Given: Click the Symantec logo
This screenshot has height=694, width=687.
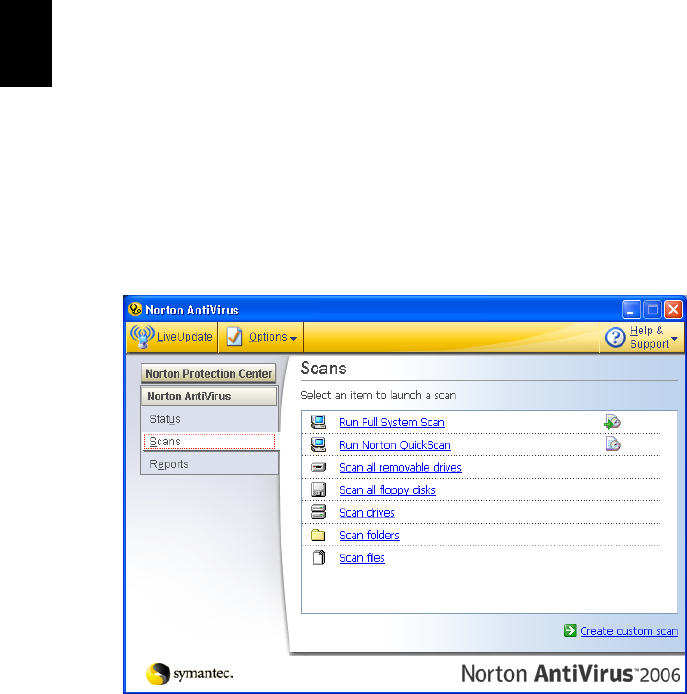Looking at the screenshot, I should point(189,674).
